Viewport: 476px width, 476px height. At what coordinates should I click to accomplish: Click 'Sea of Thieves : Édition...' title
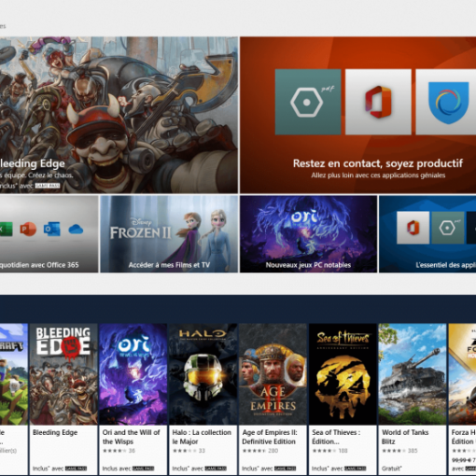coord(336,437)
